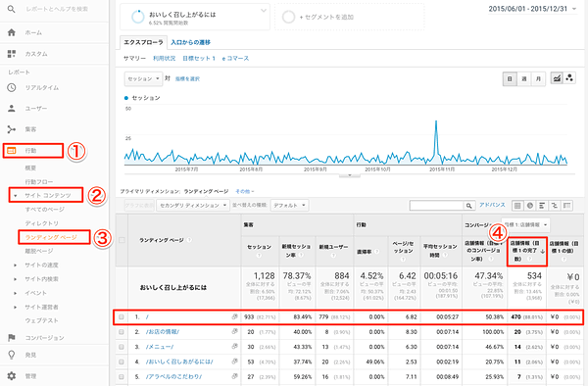Screen dimensions: 588x386
Task: Select the performance bar view icon
Action: pyautogui.click(x=542, y=206)
